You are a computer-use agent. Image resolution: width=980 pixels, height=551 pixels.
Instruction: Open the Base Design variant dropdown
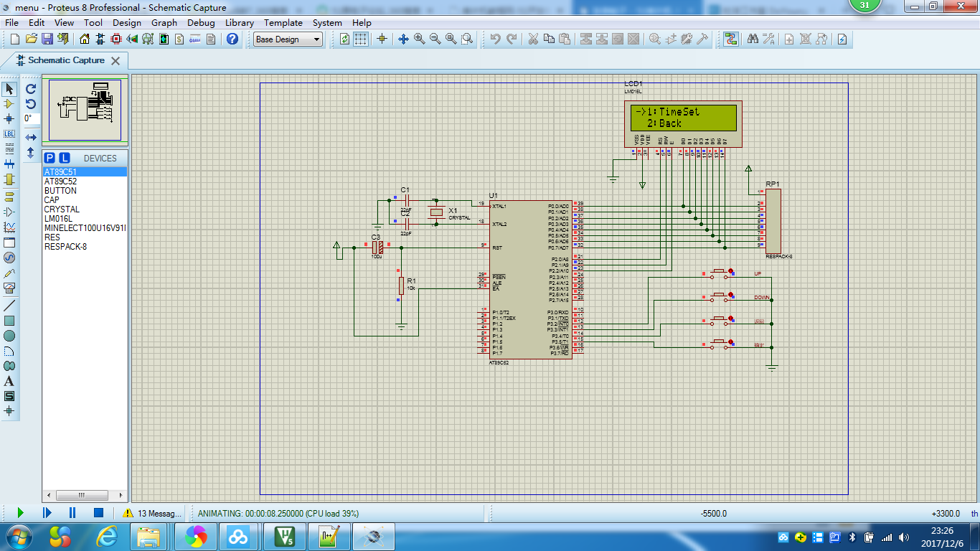pos(288,39)
